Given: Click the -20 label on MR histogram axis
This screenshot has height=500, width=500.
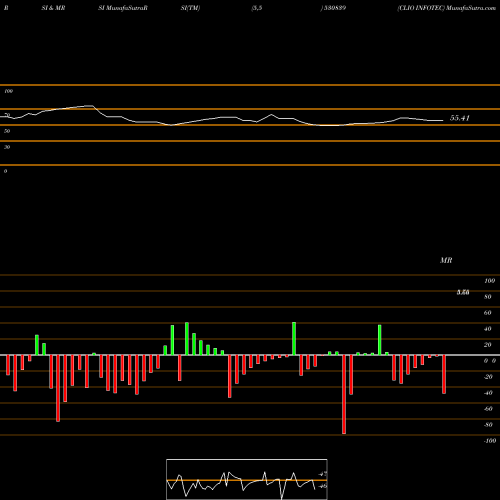Looking at the screenshot, I should (x=488, y=377).
